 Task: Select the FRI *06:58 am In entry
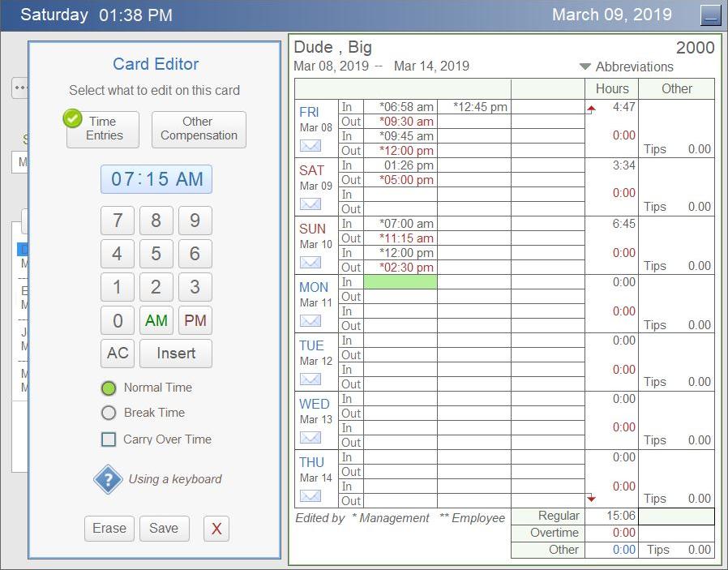pos(400,107)
